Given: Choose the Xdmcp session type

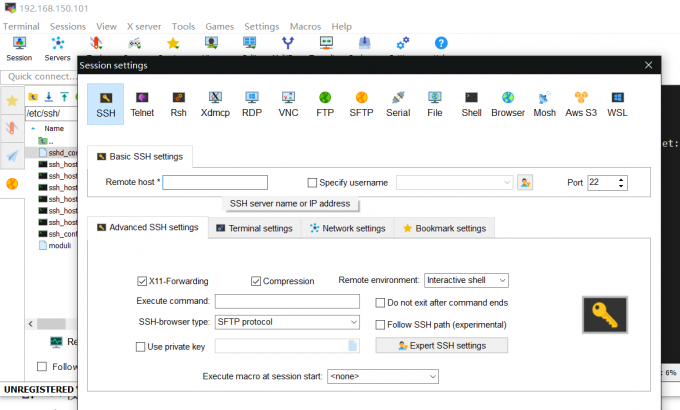Looking at the screenshot, I should [x=215, y=104].
